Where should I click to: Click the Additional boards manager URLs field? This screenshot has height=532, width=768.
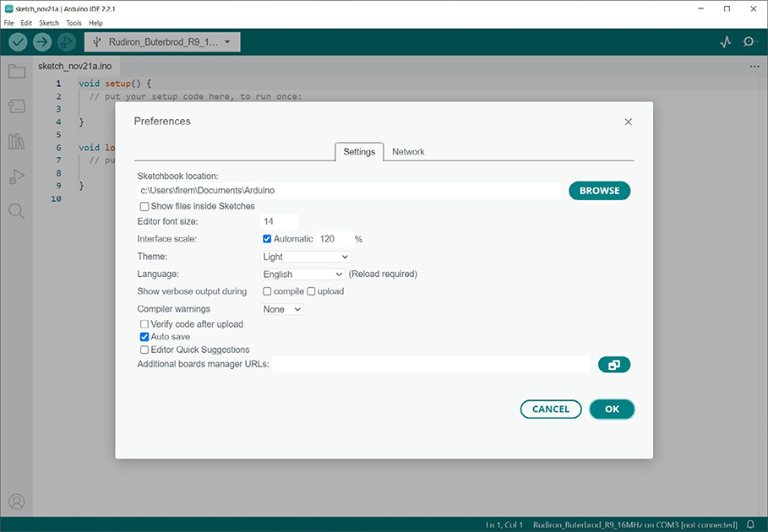coord(431,365)
